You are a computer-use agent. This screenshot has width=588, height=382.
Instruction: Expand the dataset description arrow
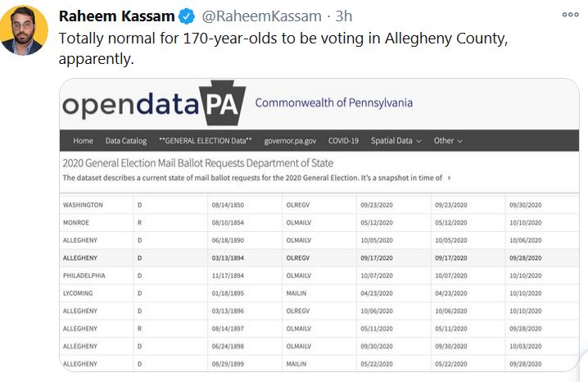pyautogui.click(x=450, y=177)
